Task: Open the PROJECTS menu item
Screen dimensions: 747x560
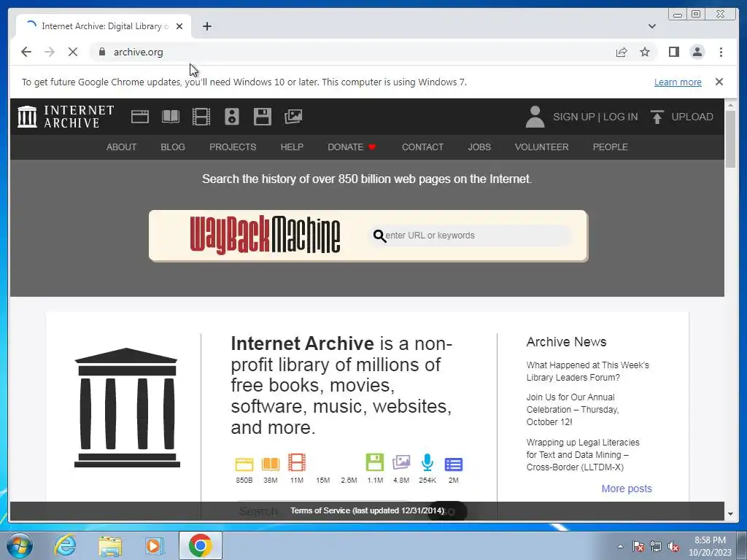Action: pyautogui.click(x=233, y=147)
